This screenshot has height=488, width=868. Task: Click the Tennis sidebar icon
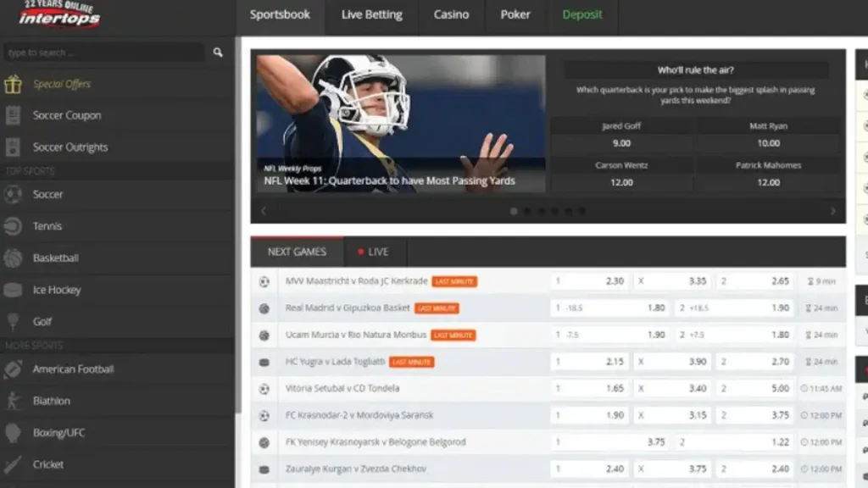[x=13, y=225]
